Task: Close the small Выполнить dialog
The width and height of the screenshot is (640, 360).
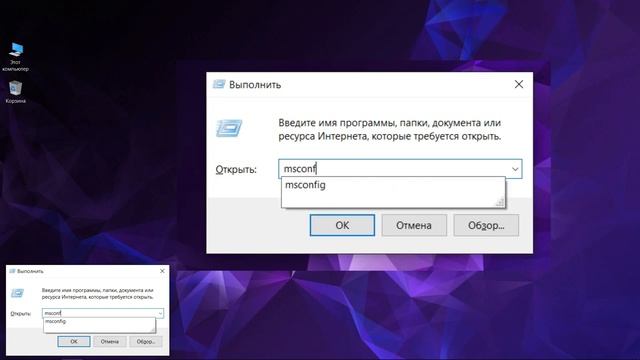Action: [x=162, y=271]
